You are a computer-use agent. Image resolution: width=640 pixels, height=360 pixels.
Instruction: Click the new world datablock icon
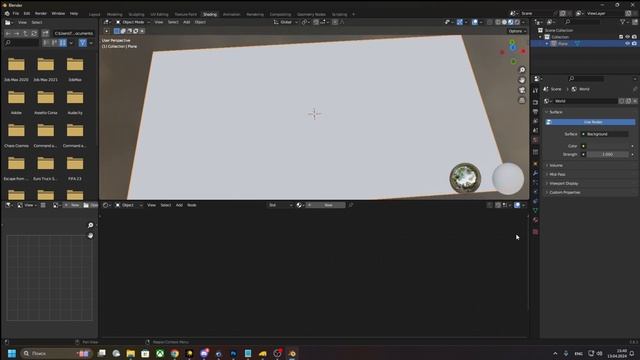point(628,101)
